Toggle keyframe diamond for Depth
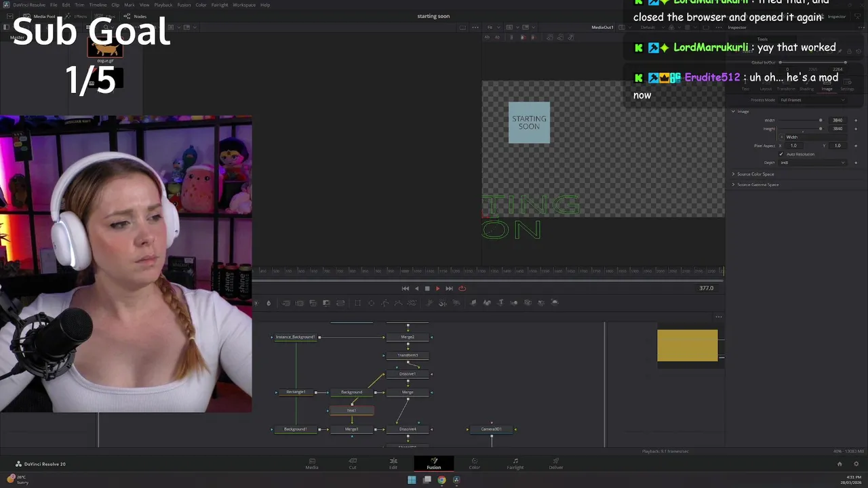This screenshot has height=488, width=868. pos(856,163)
